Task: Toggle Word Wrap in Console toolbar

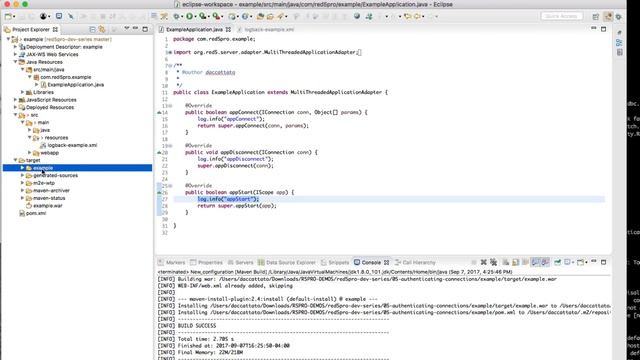Action: pos(525,262)
